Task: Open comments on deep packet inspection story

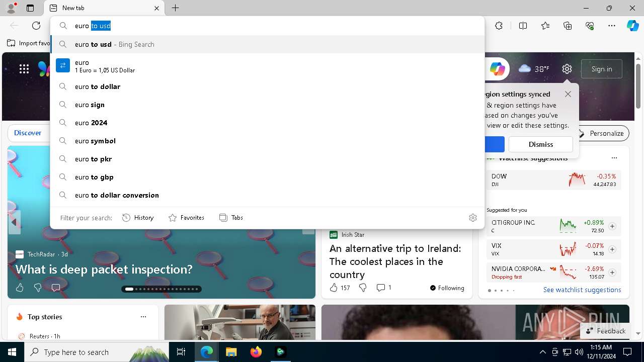Action: (x=56, y=288)
